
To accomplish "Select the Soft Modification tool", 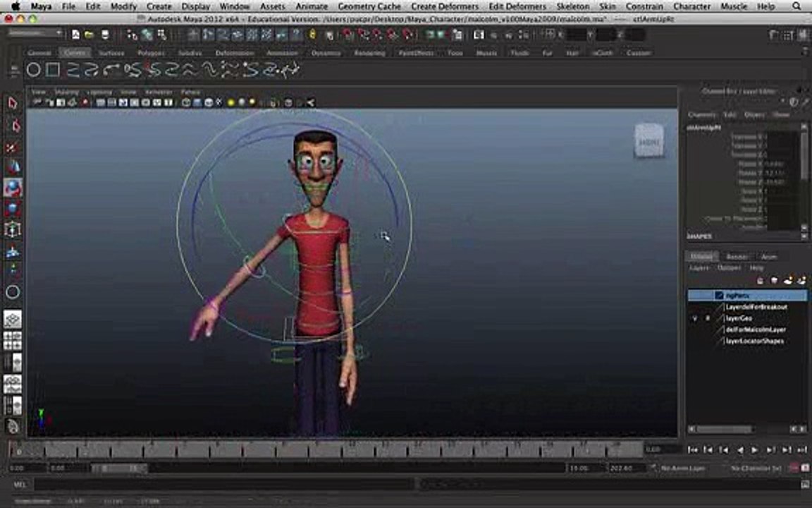I will tap(13, 252).
